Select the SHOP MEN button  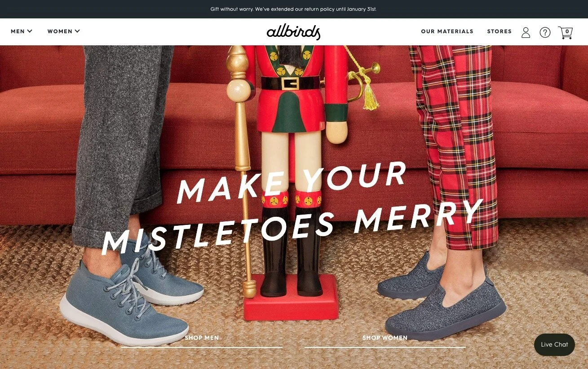pyautogui.click(x=202, y=340)
